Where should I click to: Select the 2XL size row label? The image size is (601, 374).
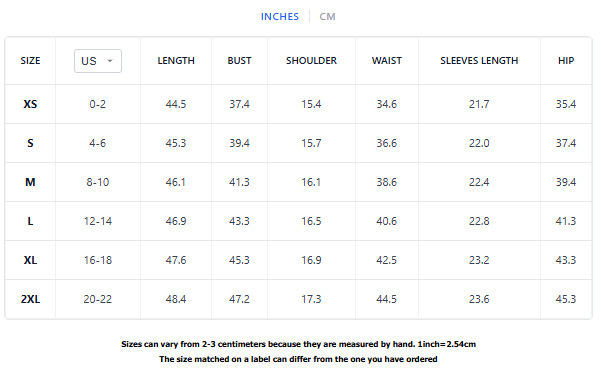point(30,299)
